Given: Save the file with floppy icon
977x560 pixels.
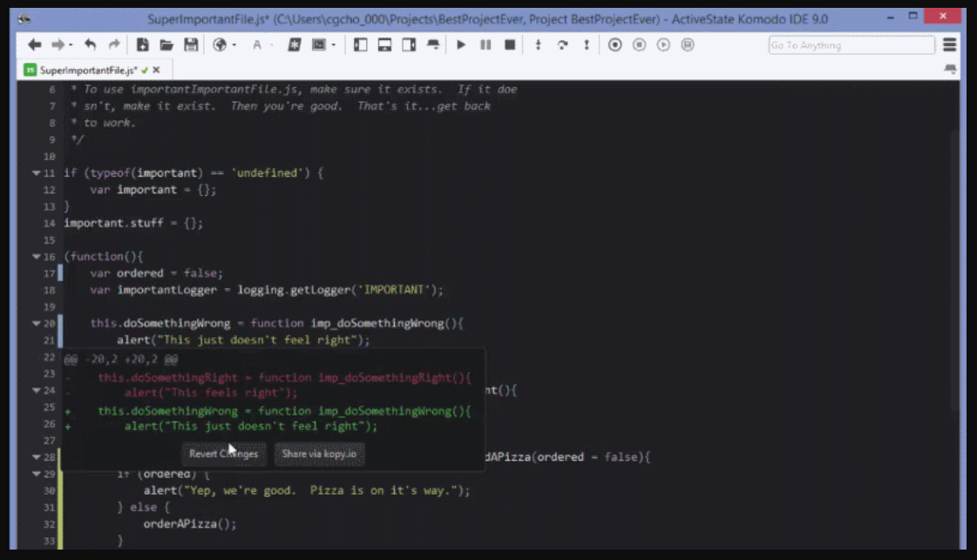Looking at the screenshot, I should pyautogui.click(x=190, y=45).
